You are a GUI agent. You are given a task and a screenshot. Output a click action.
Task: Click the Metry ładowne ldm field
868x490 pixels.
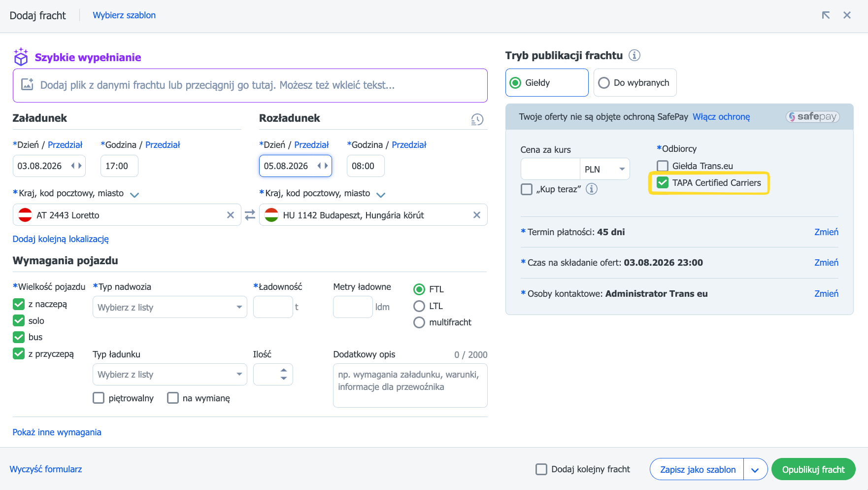pyautogui.click(x=353, y=307)
